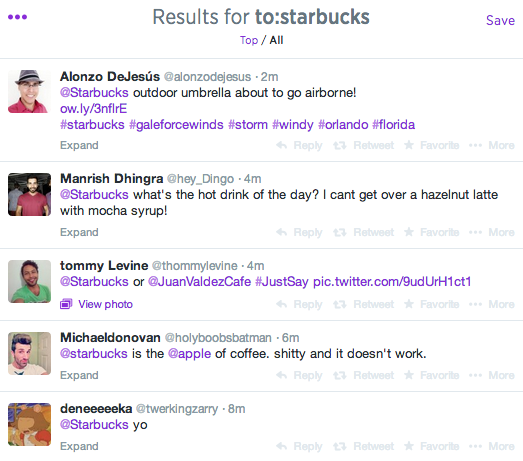Favorite tommy Levine's tweet
The width and height of the screenshot is (523, 461).
click(x=431, y=305)
